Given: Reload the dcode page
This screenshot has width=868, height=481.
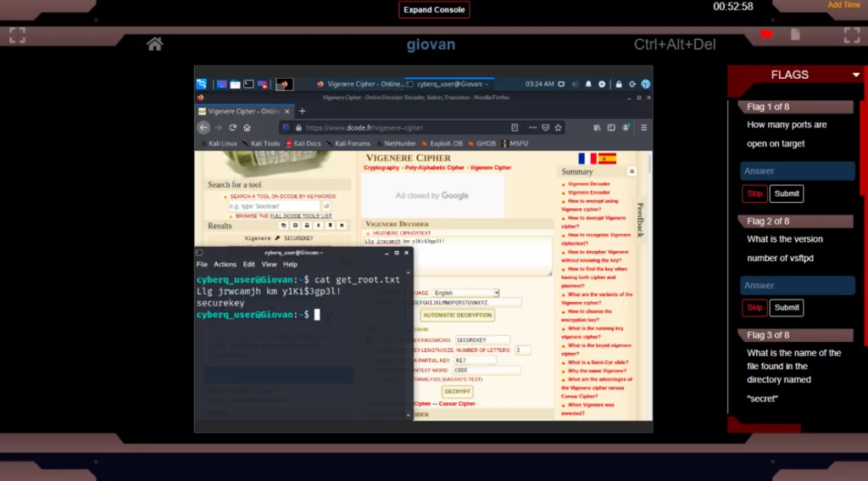Looking at the screenshot, I should tap(232, 127).
